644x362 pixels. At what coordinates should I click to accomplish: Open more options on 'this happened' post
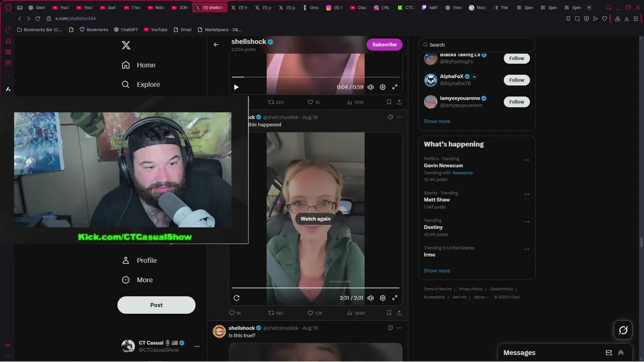click(399, 117)
